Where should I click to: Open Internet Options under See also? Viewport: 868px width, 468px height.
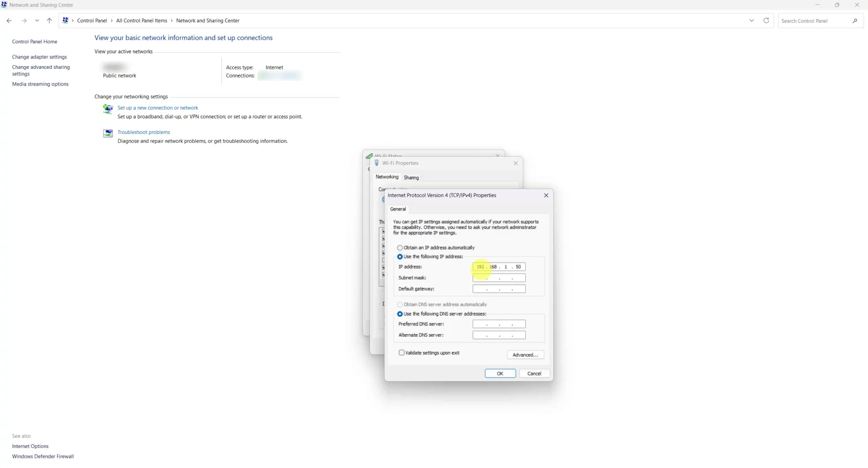[x=30, y=446]
